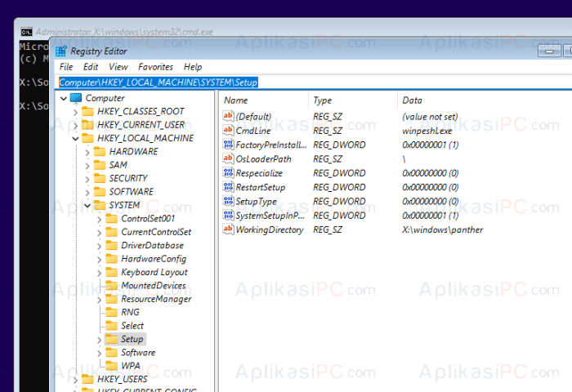Click the registry path address bar
Screen dimensions: 572x392
pyautogui.click(x=314, y=82)
